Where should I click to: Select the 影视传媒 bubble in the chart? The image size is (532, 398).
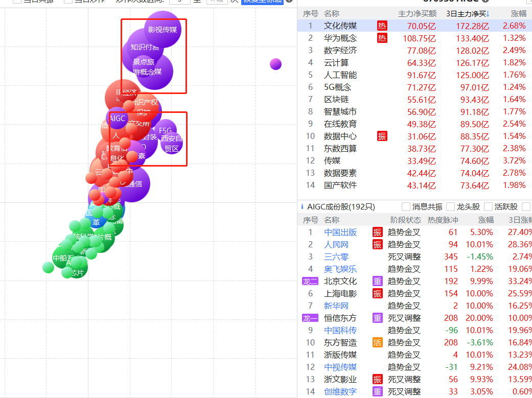coord(163,29)
